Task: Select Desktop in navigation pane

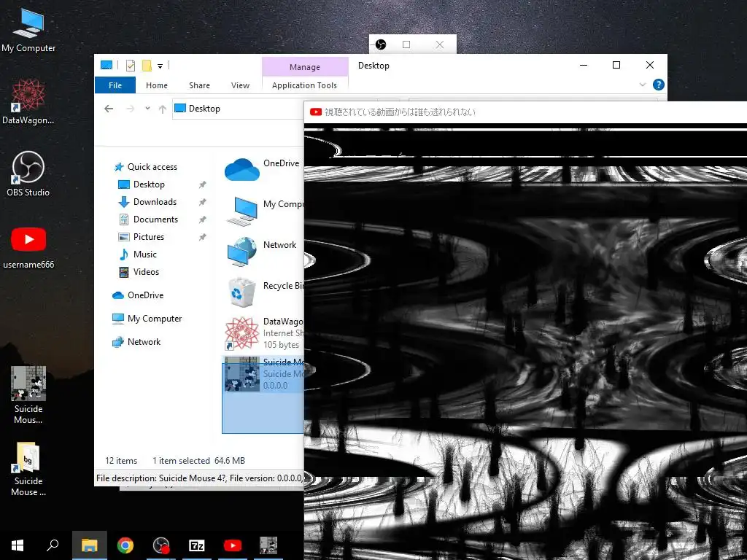Action: (142, 184)
